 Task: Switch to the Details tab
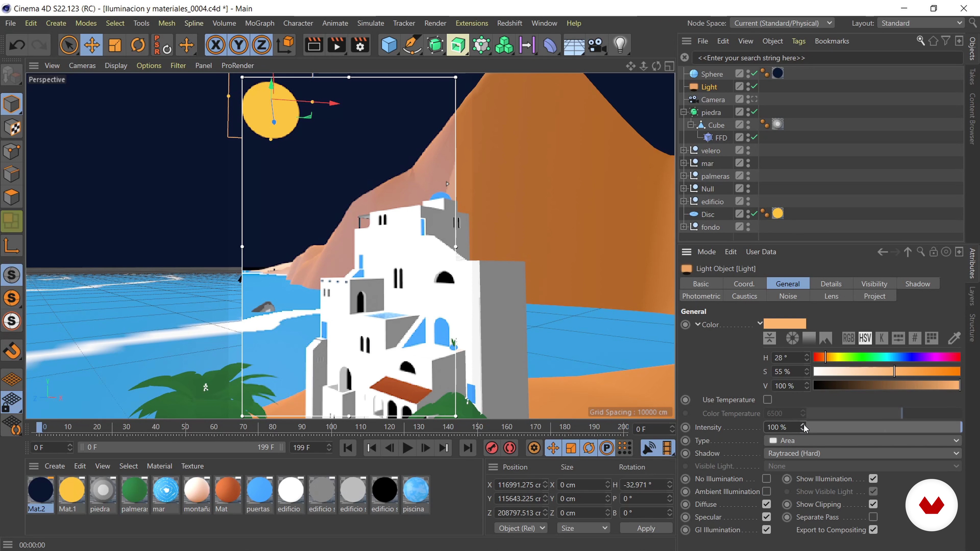(831, 284)
